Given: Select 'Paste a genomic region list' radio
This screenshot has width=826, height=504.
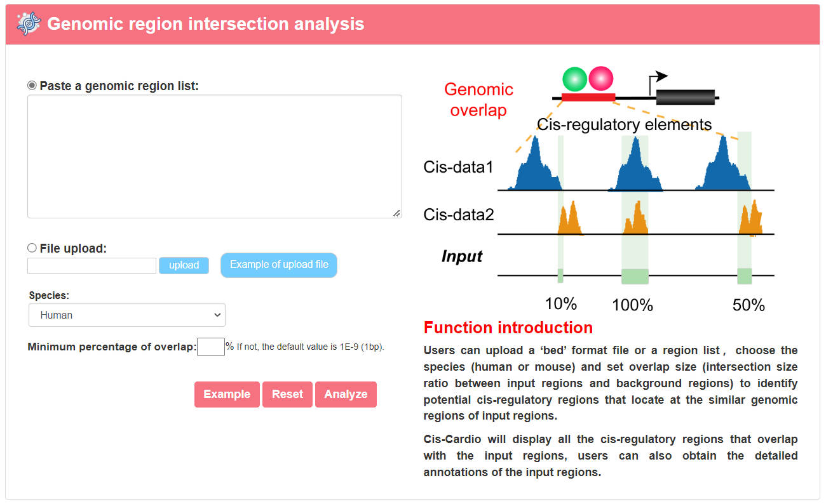Looking at the screenshot, I should 32,85.
